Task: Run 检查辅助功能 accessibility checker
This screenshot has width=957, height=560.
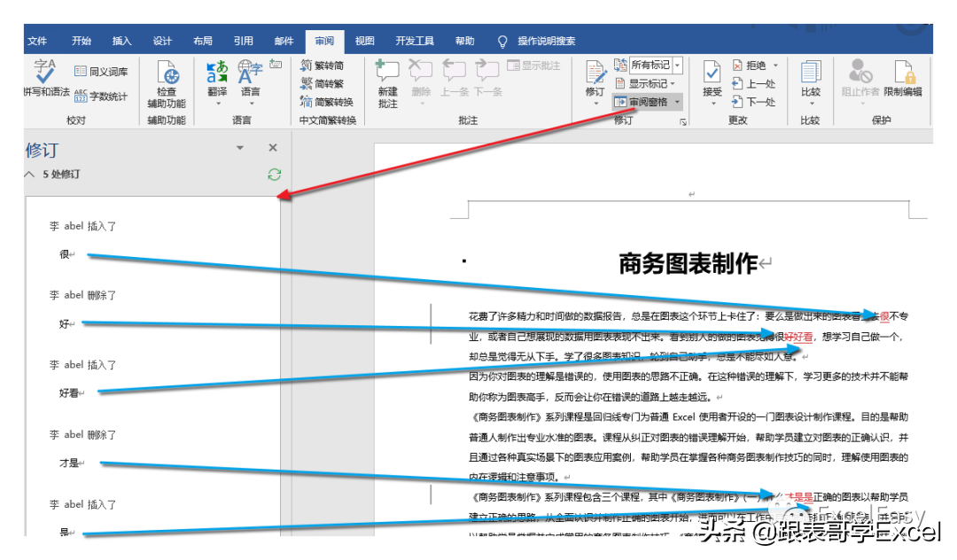Action: 165,80
